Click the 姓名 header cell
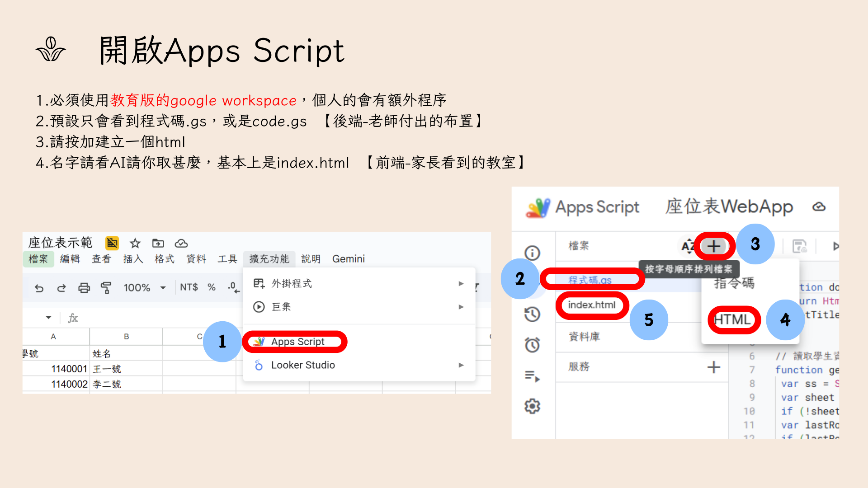This screenshot has width=868, height=488. tap(127, 353)
